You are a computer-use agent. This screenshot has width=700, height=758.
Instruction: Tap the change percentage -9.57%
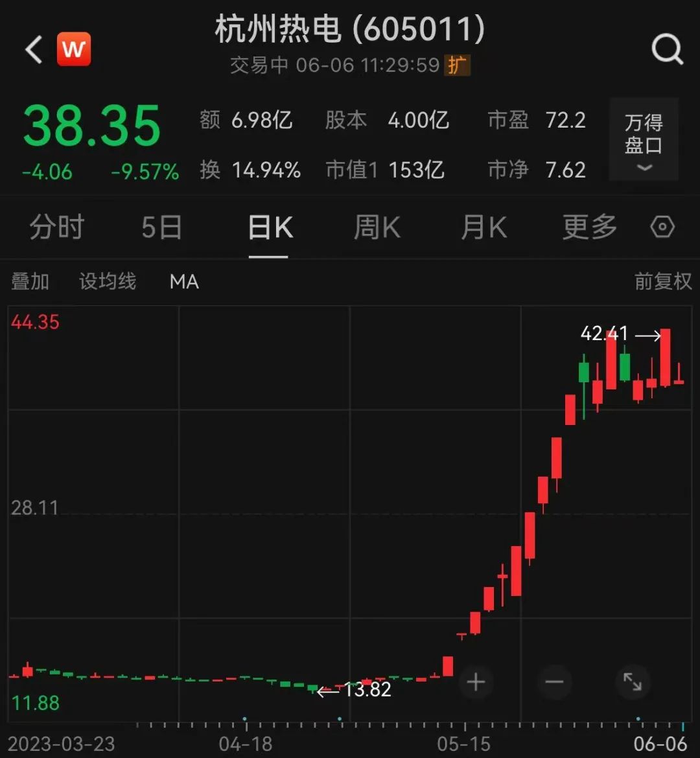145,172
